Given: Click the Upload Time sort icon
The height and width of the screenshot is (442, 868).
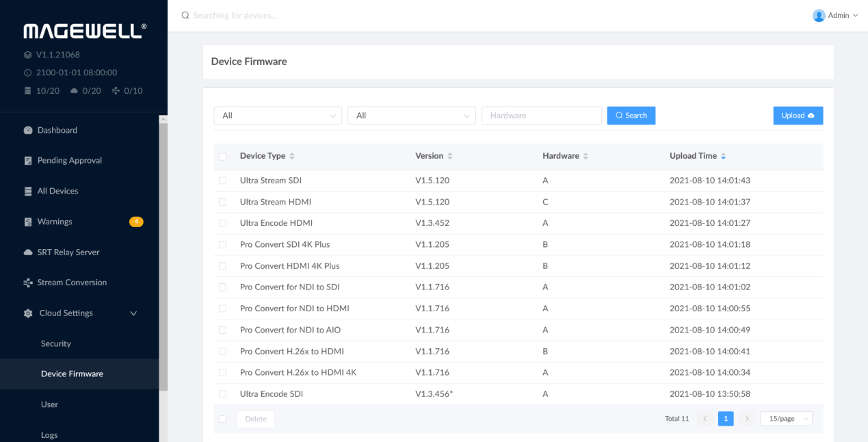Looking at the screenshot, I should coord(724,157).
